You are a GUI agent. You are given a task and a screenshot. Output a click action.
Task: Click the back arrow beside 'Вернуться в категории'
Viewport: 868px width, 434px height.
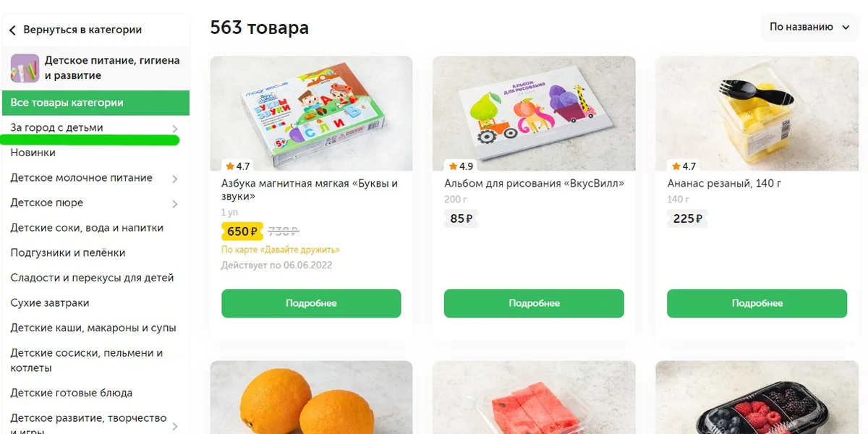(13, 29)
